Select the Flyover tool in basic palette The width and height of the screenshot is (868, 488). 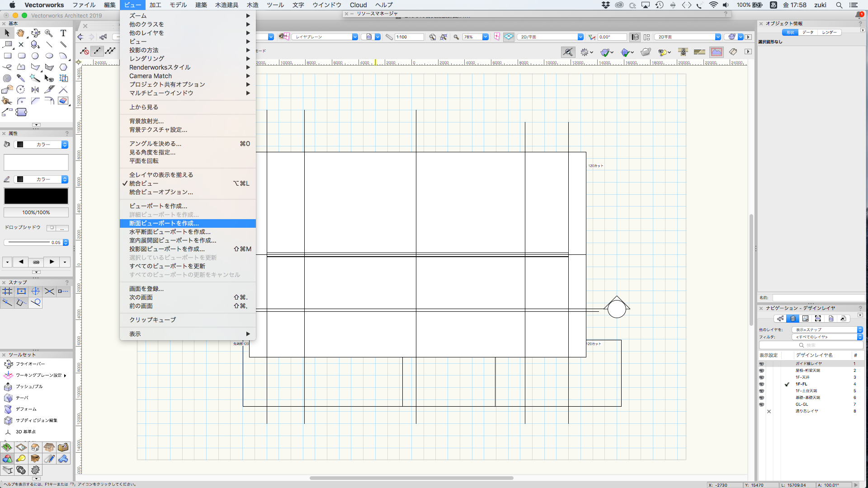pyautogui.click(x=35, y=33)
